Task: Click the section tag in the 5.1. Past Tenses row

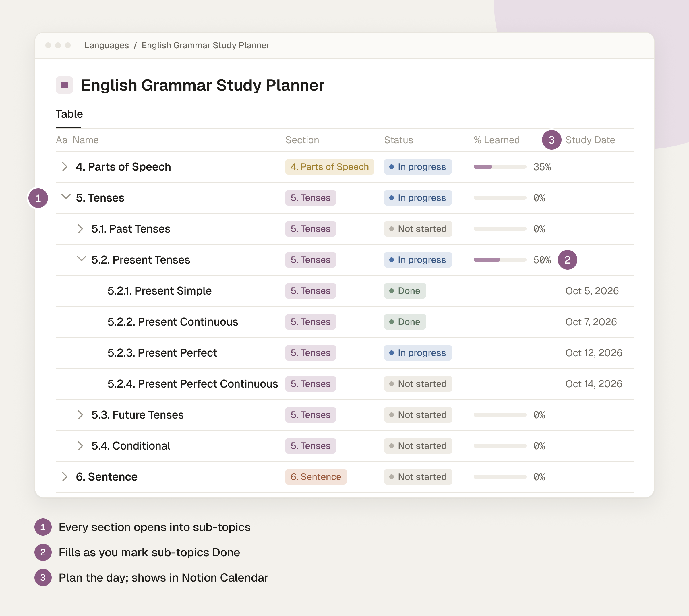Action: click(x=310, y=229)
